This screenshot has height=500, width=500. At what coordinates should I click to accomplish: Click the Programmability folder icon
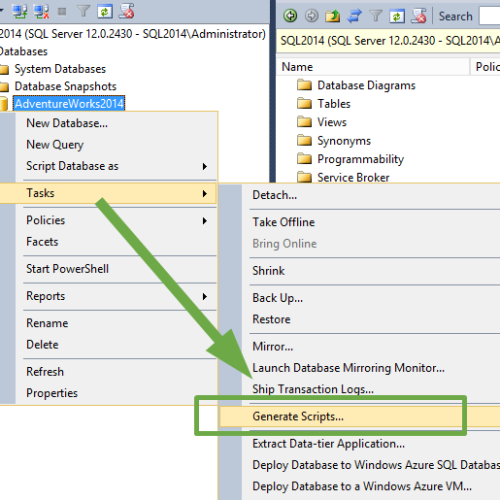pos(304,159)
